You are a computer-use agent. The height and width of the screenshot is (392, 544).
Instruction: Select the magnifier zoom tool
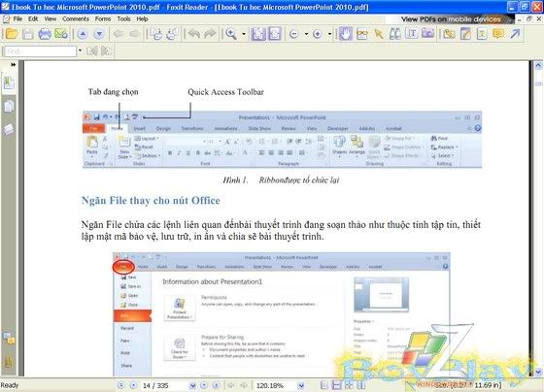click(231, 34)
